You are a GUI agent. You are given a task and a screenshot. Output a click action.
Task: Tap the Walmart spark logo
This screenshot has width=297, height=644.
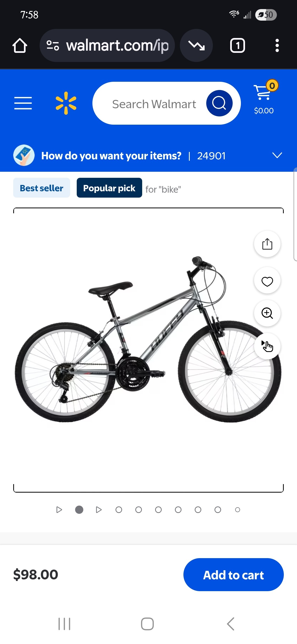tap(66, 103)
